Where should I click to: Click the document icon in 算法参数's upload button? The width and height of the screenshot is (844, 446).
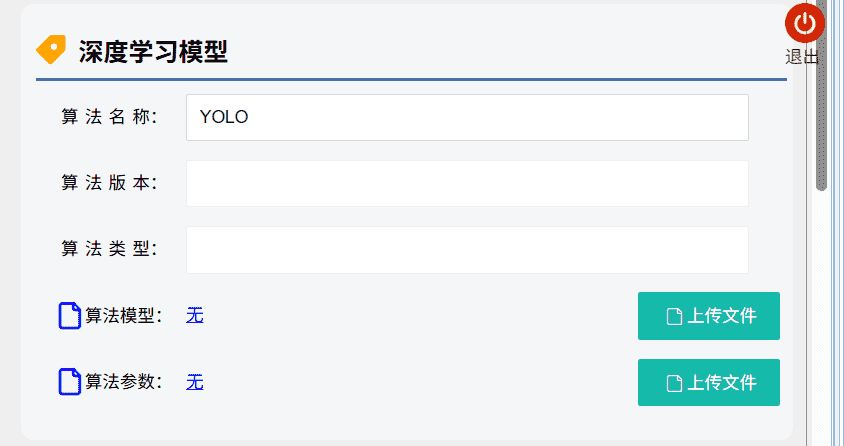(x=674, y=383)
